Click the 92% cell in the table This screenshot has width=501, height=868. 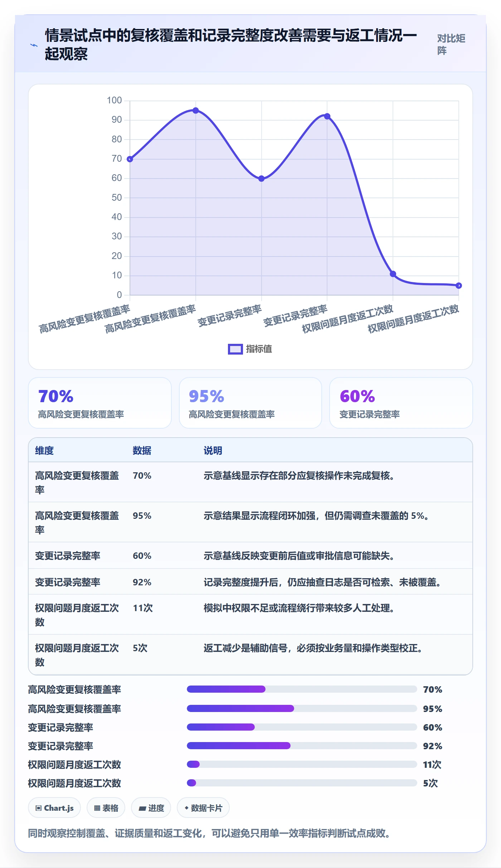coord(142,582)
